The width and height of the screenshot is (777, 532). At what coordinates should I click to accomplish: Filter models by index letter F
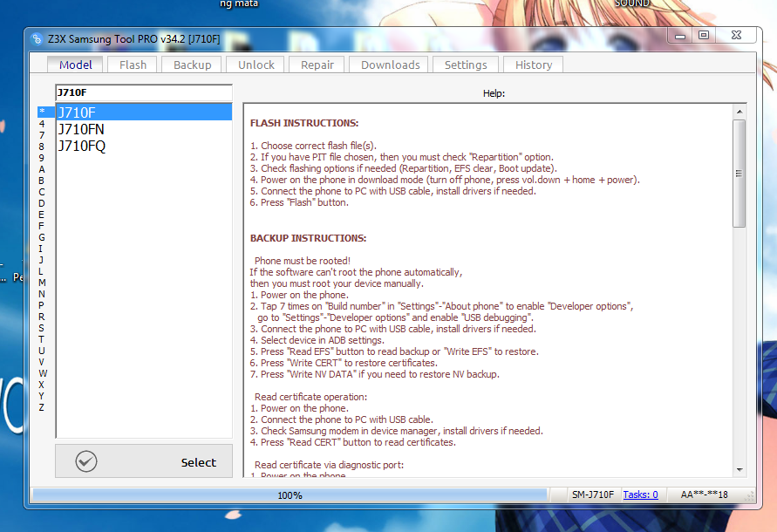tap(42, 226)
